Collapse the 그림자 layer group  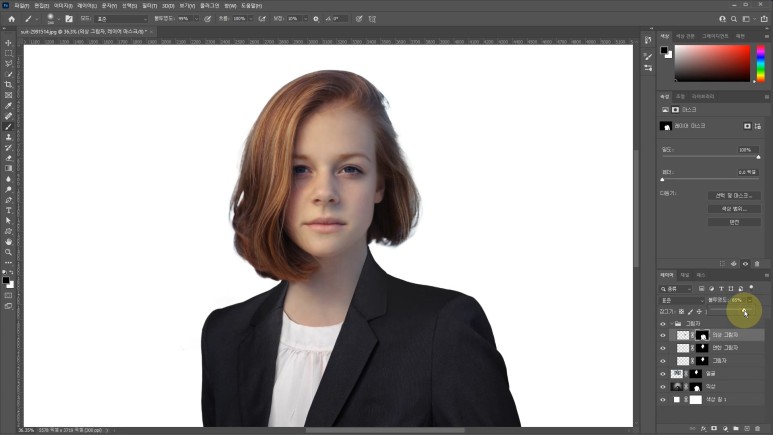click(671, 324)
